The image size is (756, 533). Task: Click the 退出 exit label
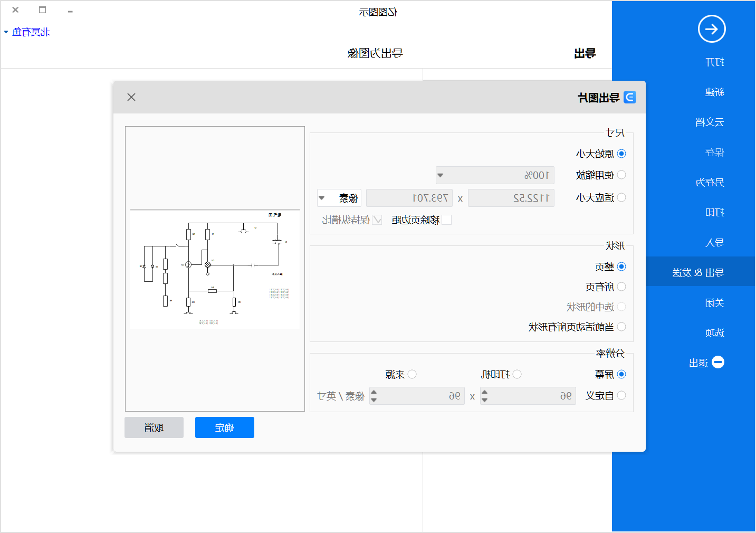pos(698,363)
